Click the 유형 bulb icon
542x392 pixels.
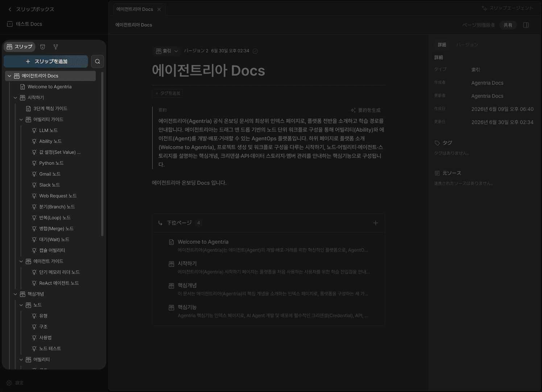[34, 316]
